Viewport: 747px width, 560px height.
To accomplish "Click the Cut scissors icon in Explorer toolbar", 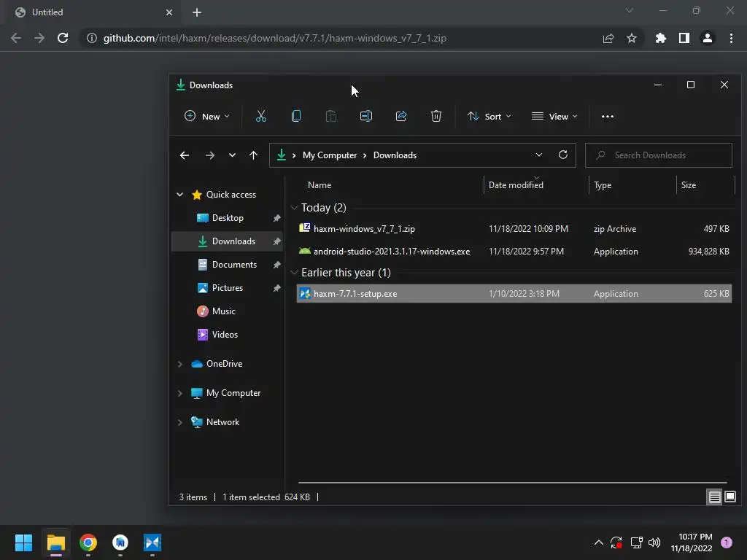I will 260,116.
